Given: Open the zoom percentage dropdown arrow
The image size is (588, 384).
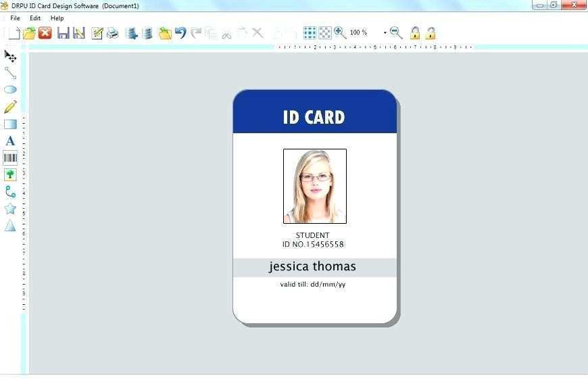Looking at the screenshot, I should [x=385, y=33].
